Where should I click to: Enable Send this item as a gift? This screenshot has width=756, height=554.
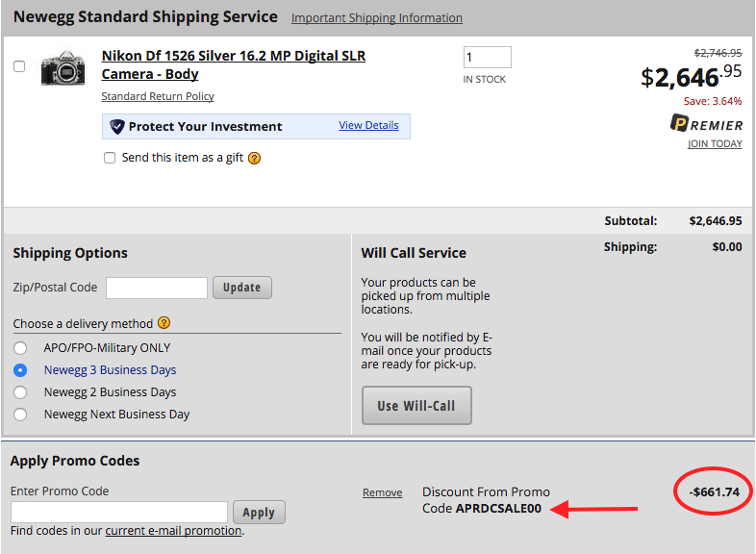click(x=110, y=158)
